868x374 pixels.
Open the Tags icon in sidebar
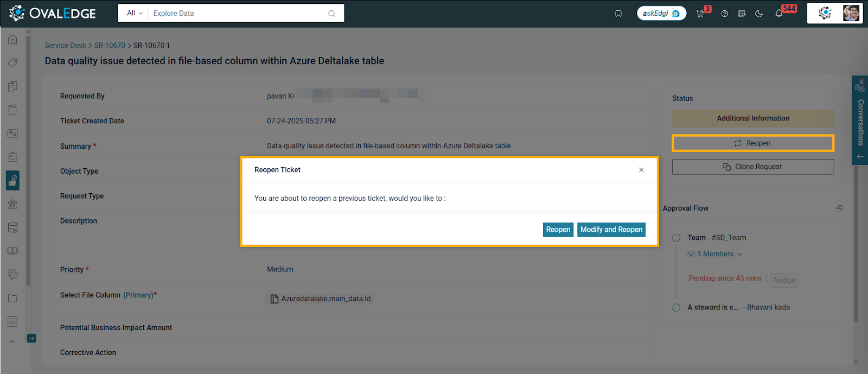point(12,63)
